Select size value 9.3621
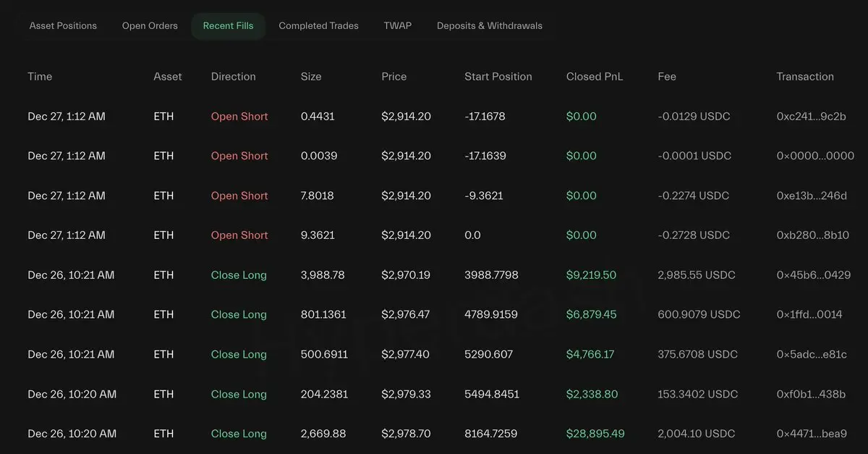This screenshot has width=868, height=454. 318,235
